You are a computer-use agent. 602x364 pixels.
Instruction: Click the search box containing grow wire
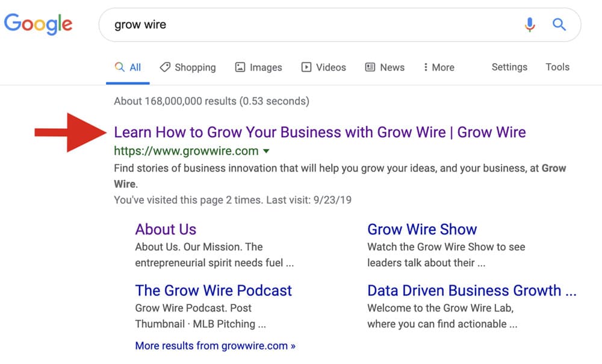(340, 25)
